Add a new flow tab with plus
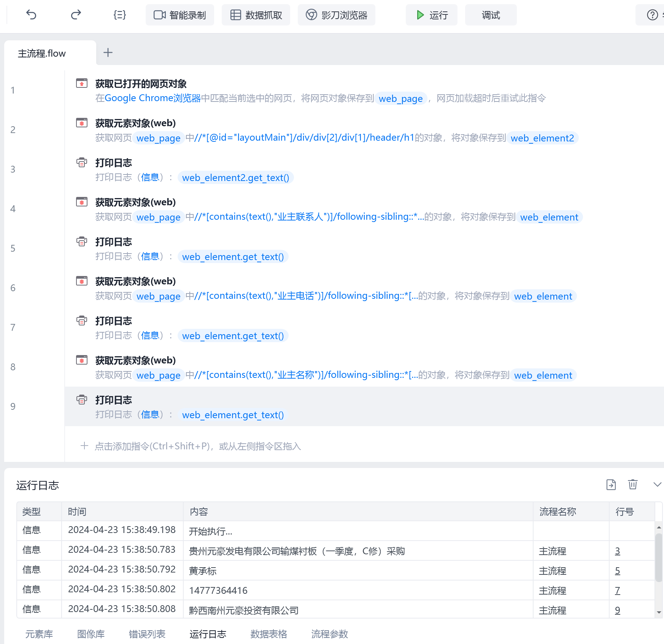Screen dimensions: 664x644 pyautogui.click(x=108, y=52)
